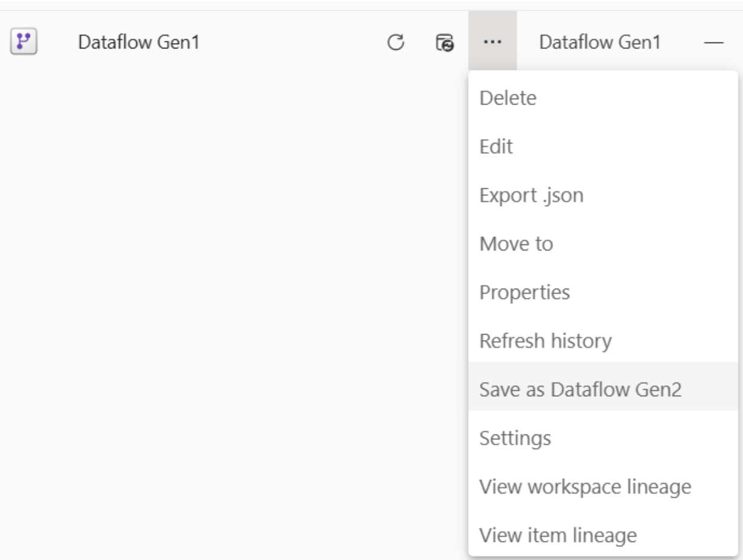Click the Dataflow Gen1 type column text
Screen dimensions: 743x560
[600, 42]
